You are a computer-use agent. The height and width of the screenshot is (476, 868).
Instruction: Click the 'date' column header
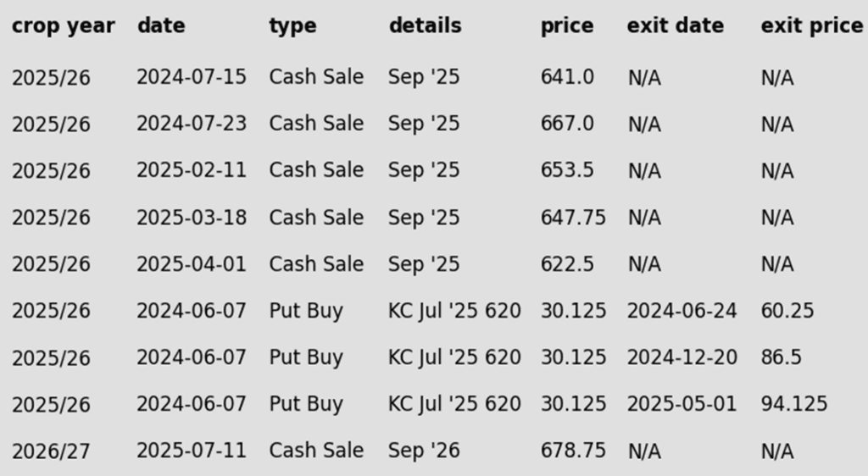[161, 26]
